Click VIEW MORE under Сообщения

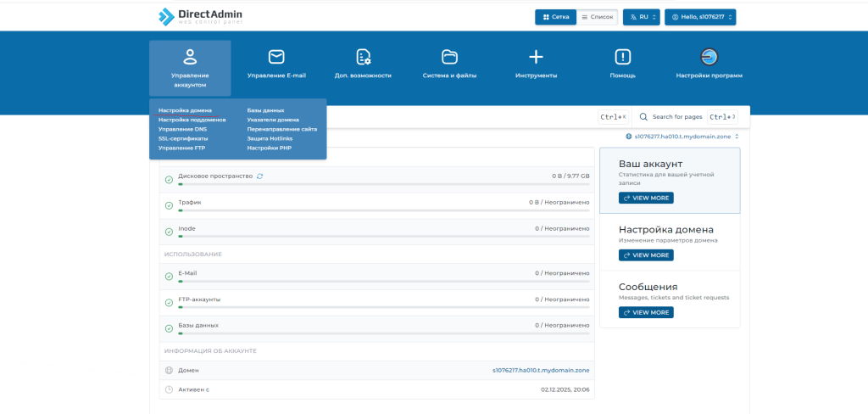point(646,312)
